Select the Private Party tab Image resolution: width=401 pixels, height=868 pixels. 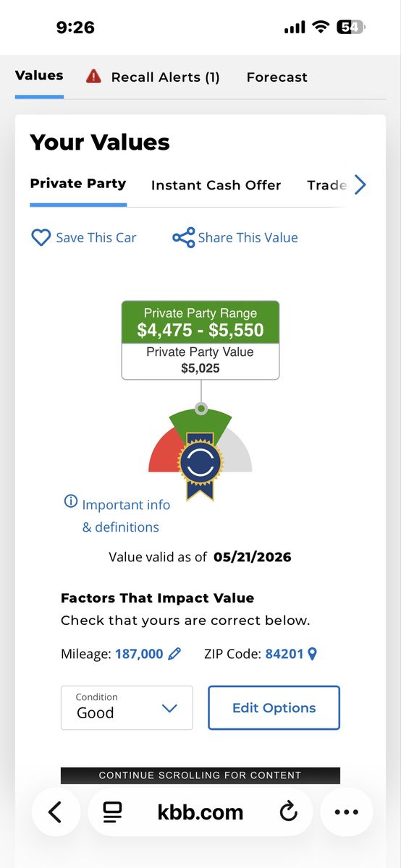coord(78,184)
